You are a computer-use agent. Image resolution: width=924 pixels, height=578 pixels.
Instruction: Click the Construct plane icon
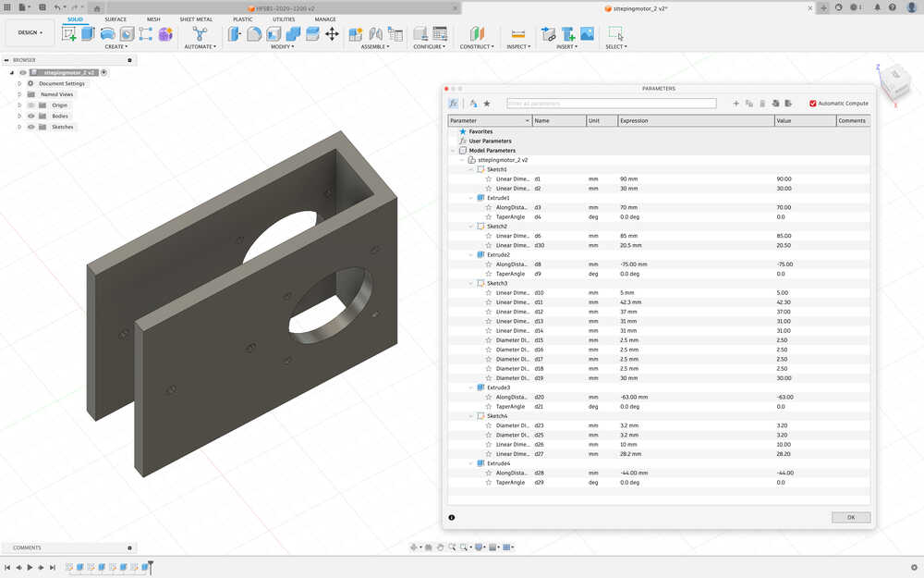[477, 33]
